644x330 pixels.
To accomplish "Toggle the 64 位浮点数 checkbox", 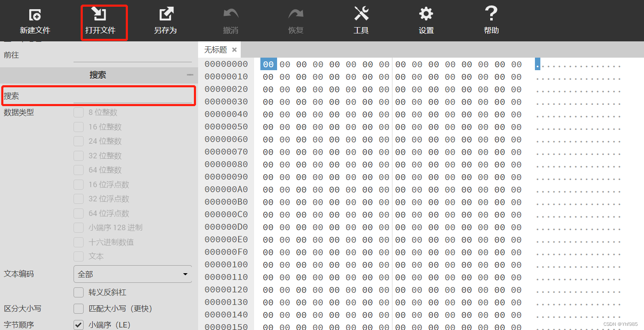I will point(79,213).
